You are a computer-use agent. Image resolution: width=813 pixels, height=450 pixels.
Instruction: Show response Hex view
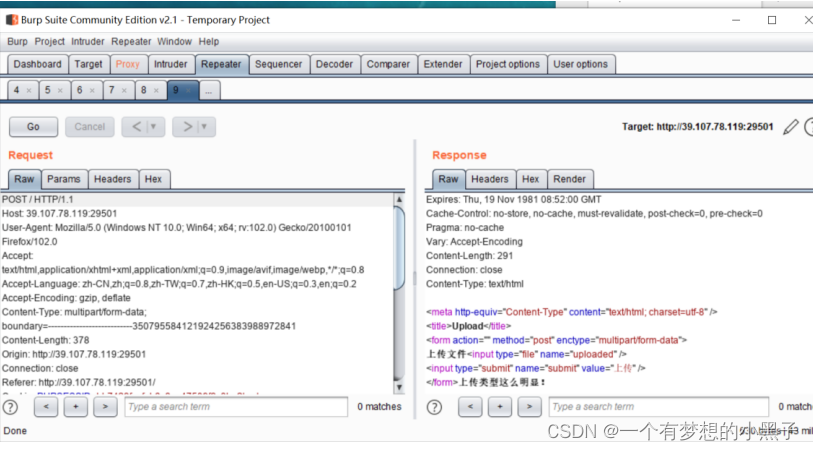pos(530,179)
